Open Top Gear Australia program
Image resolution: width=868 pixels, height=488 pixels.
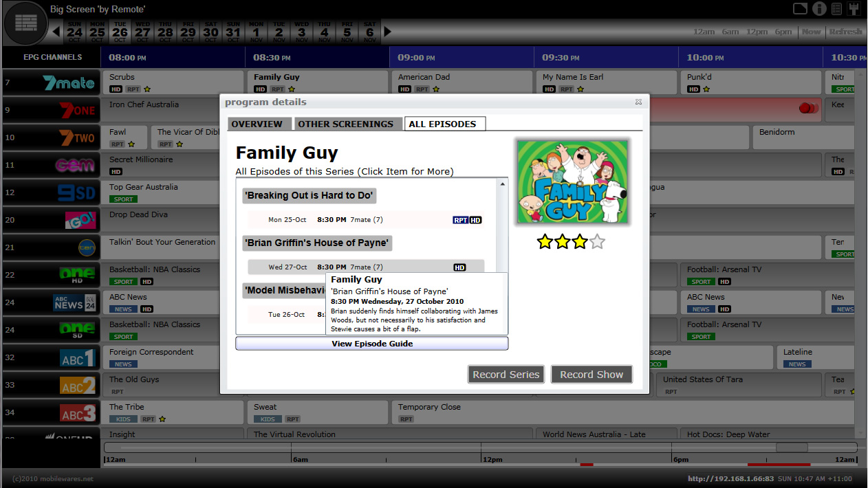(161, 192)
